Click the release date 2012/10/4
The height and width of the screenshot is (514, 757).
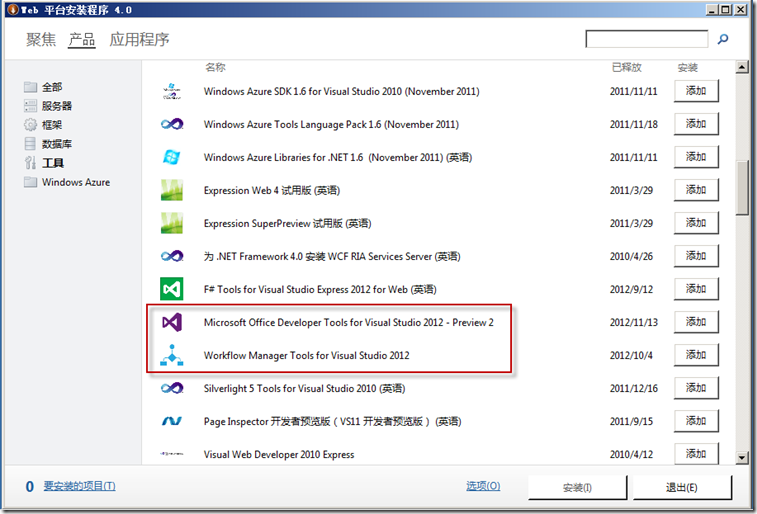[631, 356]
